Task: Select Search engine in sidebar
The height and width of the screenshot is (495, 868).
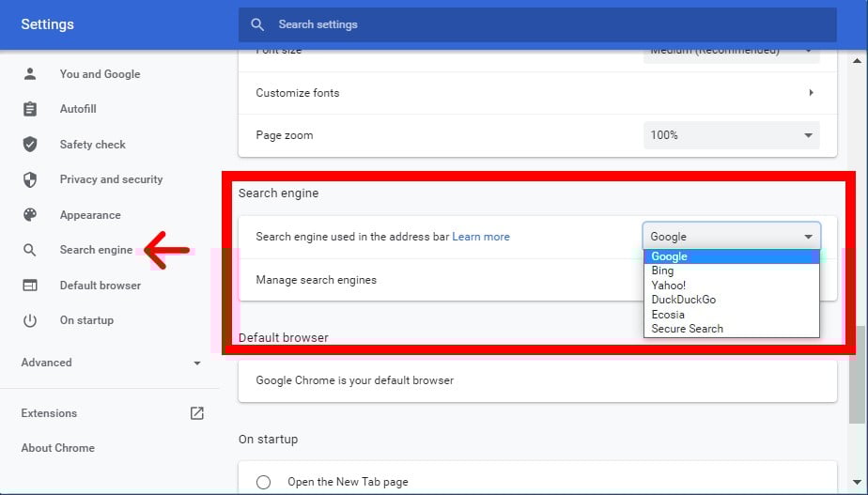Action: pyautogui.click(x=97, y=250)
